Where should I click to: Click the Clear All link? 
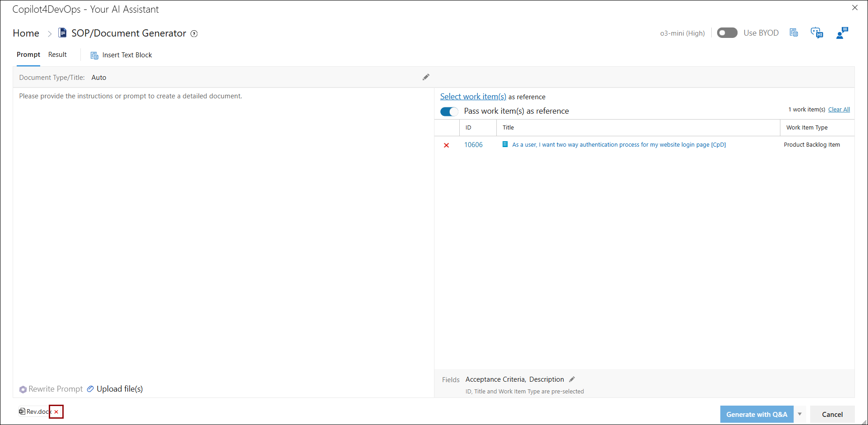coord(839,110)
